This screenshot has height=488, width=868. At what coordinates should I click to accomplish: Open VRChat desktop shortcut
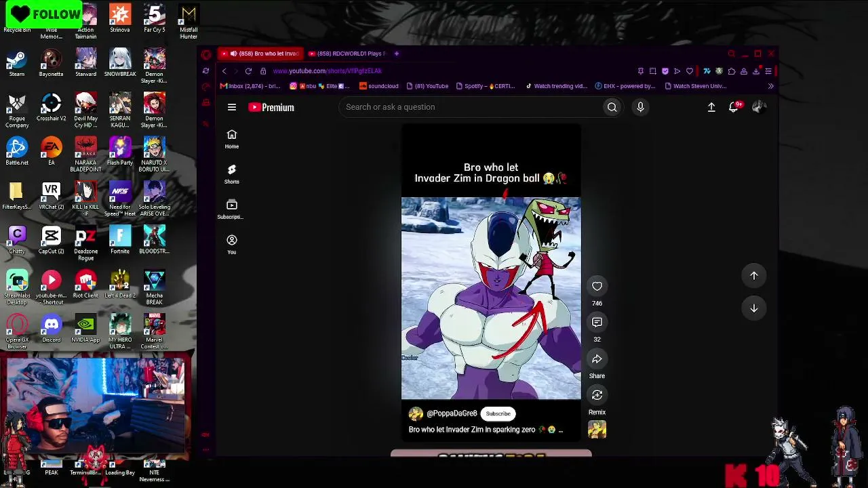tap(51, 197)
